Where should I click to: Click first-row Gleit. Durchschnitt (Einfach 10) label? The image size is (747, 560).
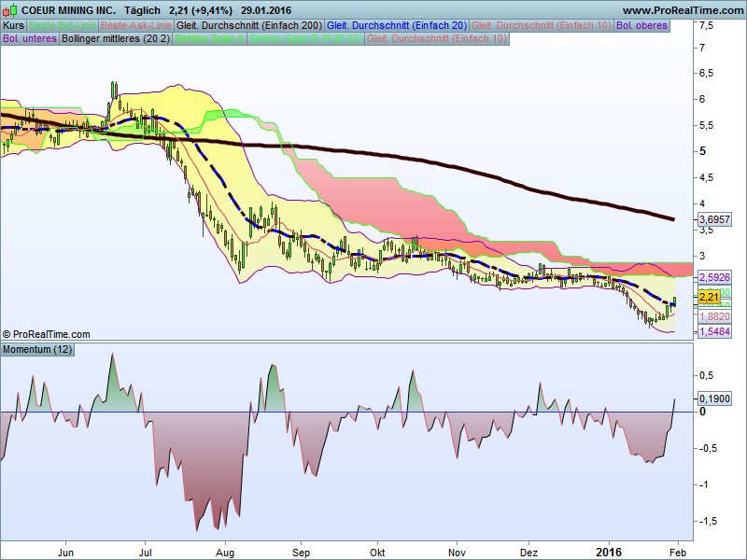[x=542, y=26]
